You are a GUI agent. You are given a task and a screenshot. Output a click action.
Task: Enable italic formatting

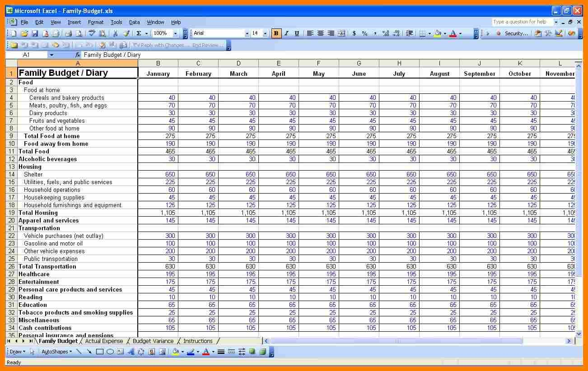tap(286, 33)
